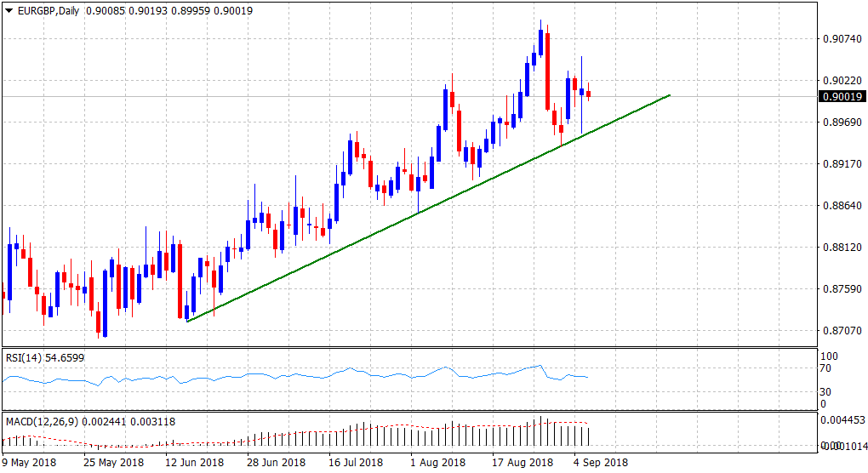Click the 1 Aug 2018 date label
The height and width of the screenshot is (473, 868).
click(x=437, y=463)
